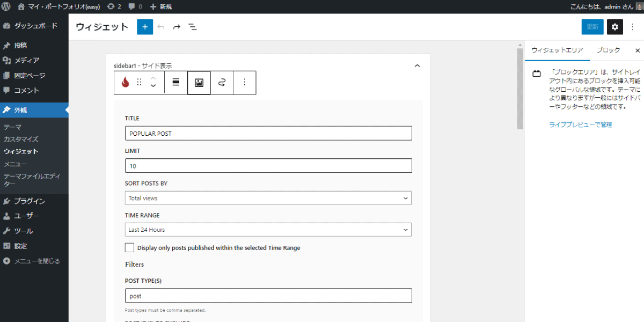Click the block alignment toolbar button
644x322 pixels.
(175, 83)
